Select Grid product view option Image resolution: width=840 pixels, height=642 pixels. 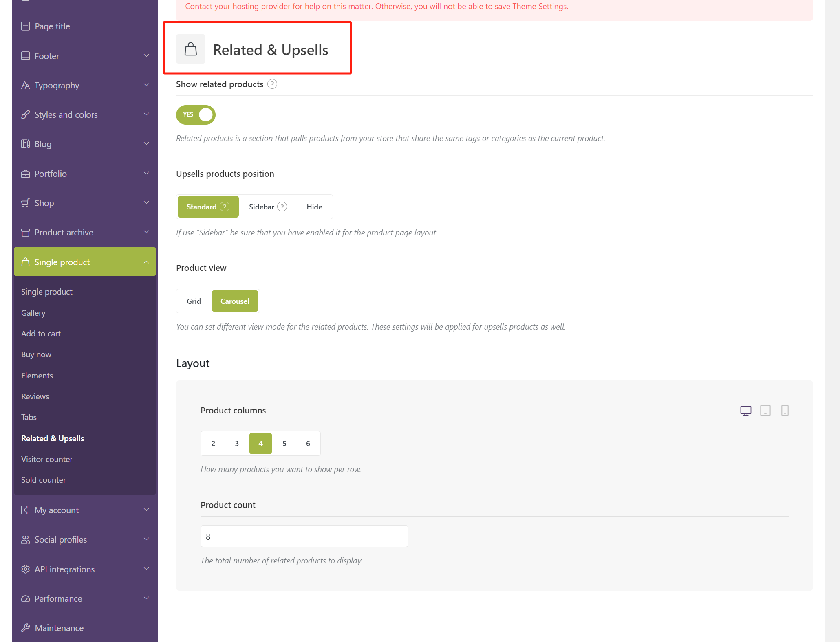(x=194, y=301)
